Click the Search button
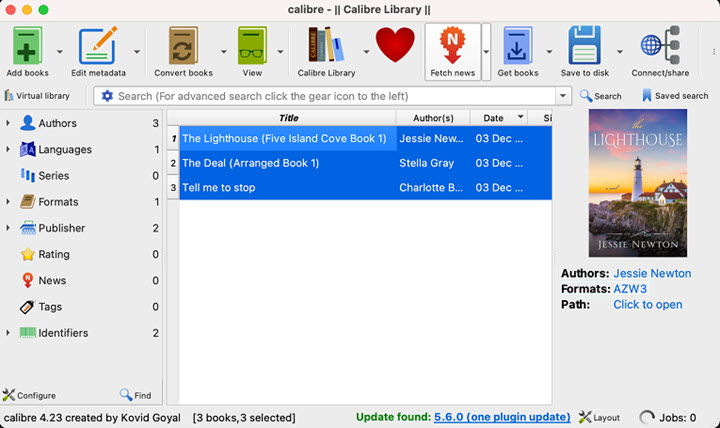The width and height of the screenshot is (720, 428). pyautogui.click(x=601, y=96)
